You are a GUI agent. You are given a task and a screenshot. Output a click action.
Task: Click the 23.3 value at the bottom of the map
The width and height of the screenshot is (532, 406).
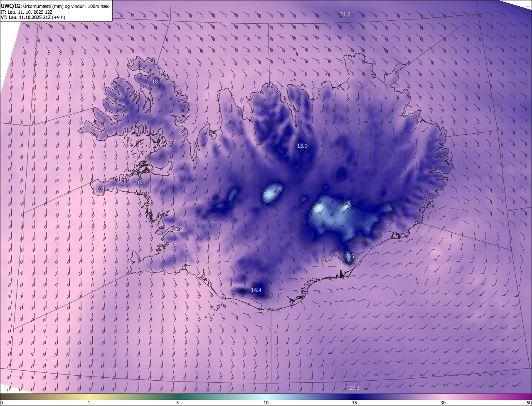(x=354, y=388)
